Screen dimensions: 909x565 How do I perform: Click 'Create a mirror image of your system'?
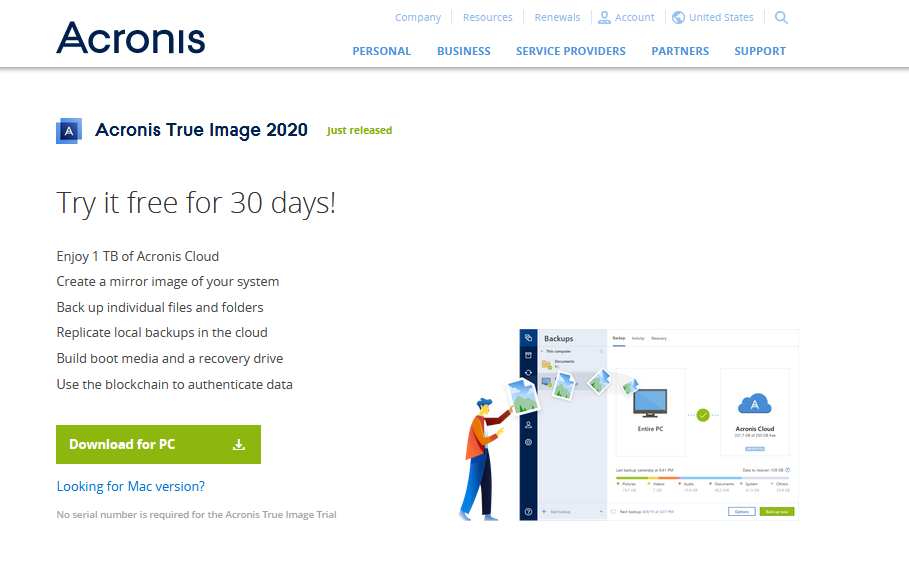[168, 282]
